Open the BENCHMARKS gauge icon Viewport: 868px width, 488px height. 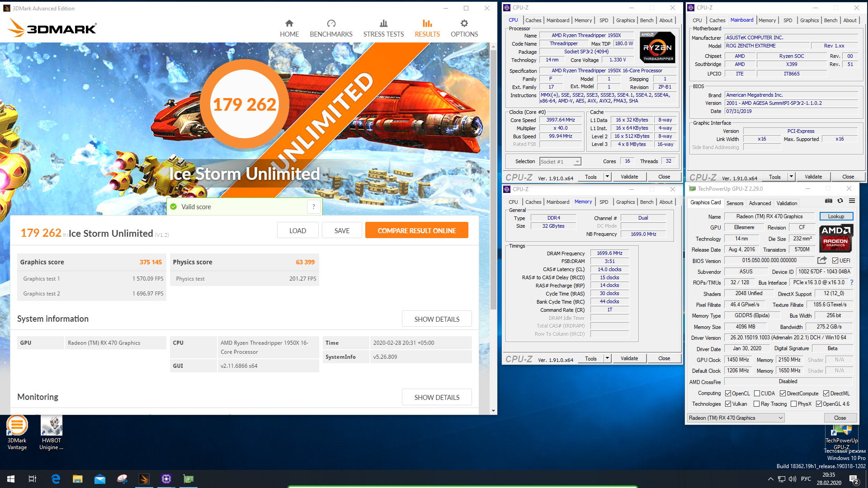tap(331, 23)
